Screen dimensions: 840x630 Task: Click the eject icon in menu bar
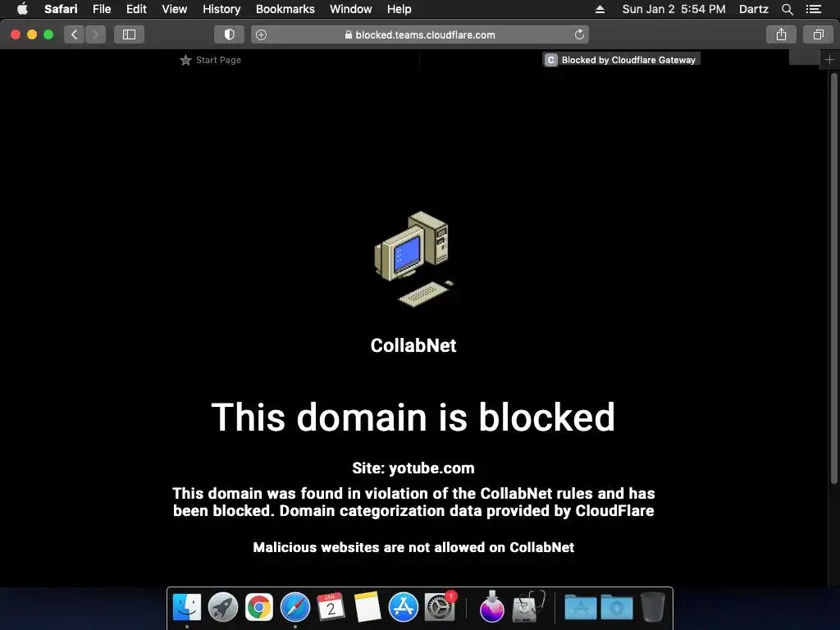[x=600, y=9]
